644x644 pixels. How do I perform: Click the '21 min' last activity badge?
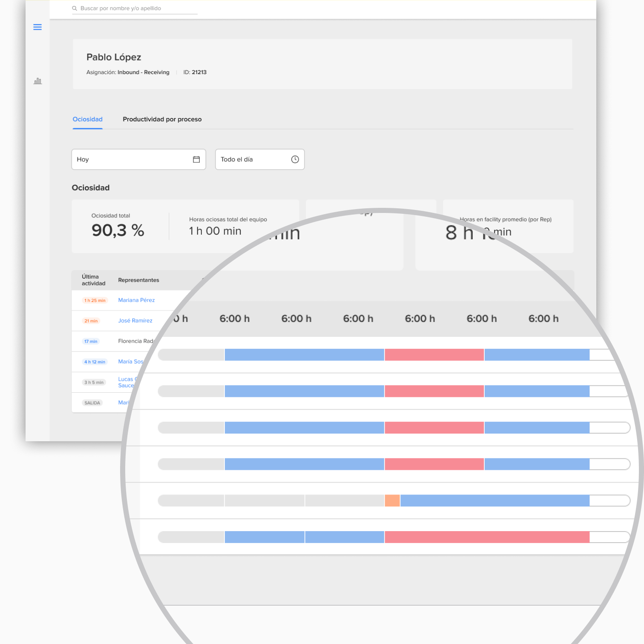91,321
